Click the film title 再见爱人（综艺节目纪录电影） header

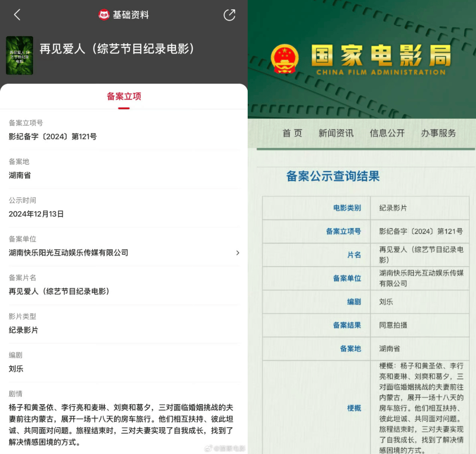[117, 48]
